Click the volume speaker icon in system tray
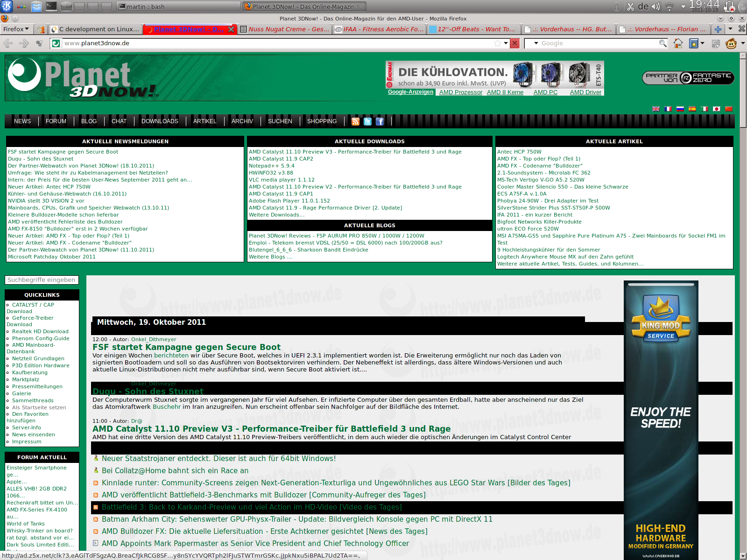The width and height of the screenshot is (747, 560). (x=656, y=7)
